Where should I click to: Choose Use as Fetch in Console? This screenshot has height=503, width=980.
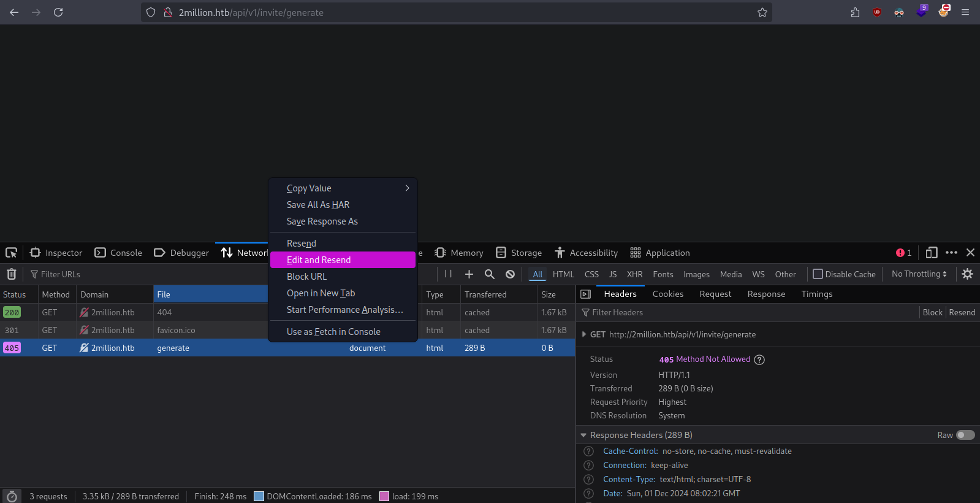point(343,332)
